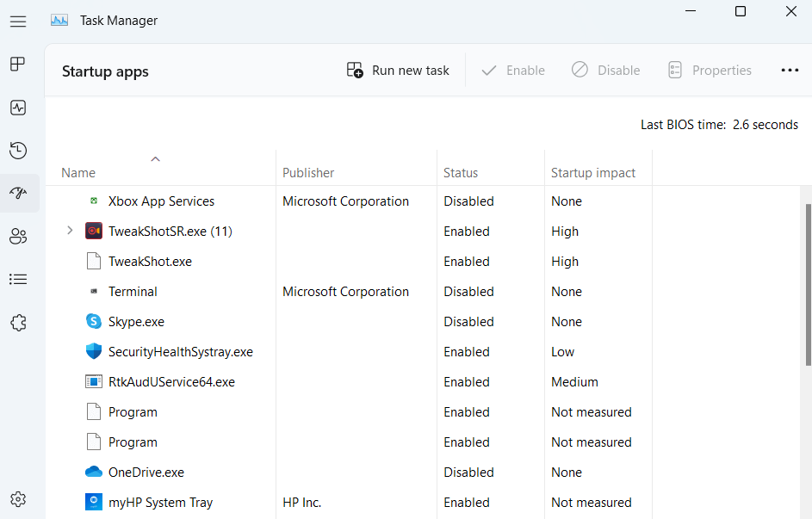The width and height of the screenshot is (812, 519).
Task: Sort by the Publisher column header
Action: pyautogui.click(x=308, y=173)
